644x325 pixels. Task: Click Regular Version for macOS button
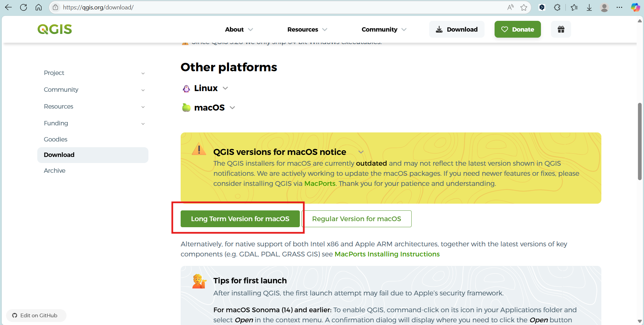click(x=357, y=219)
